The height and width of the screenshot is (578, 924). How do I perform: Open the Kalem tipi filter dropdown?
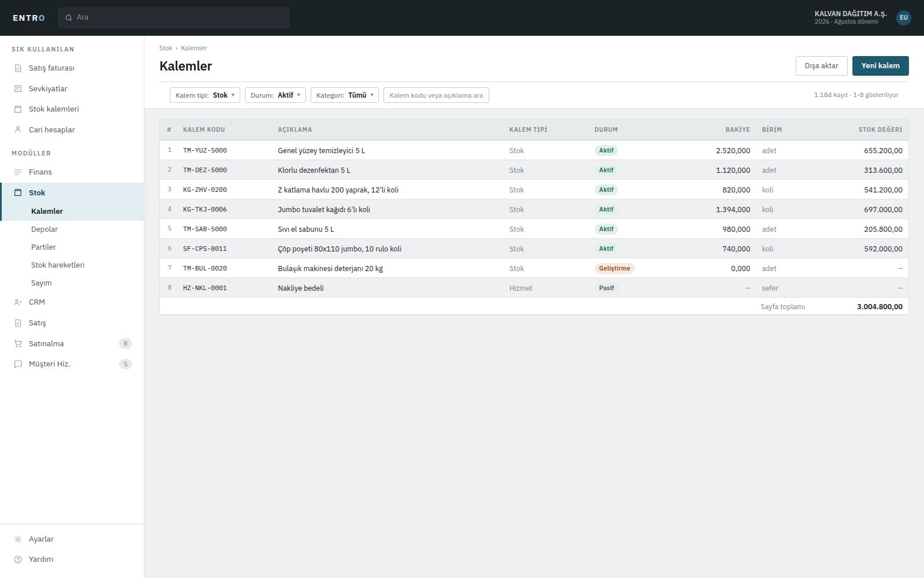(205, 95)
